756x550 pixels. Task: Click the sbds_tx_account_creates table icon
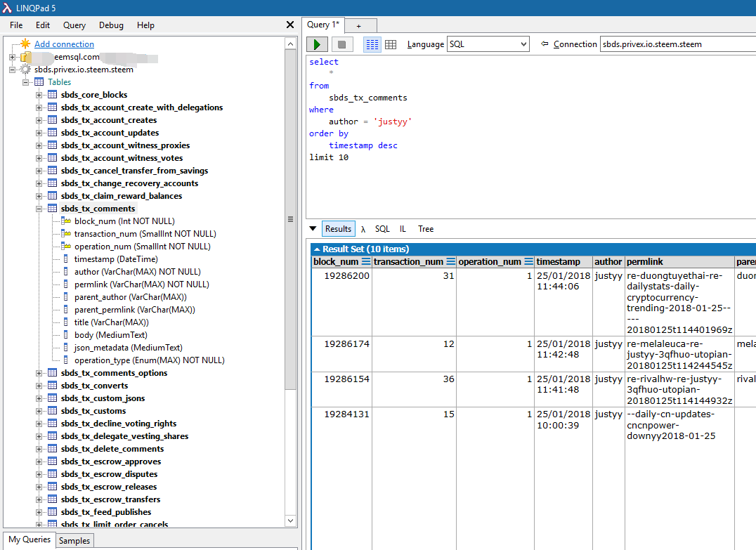52,120
